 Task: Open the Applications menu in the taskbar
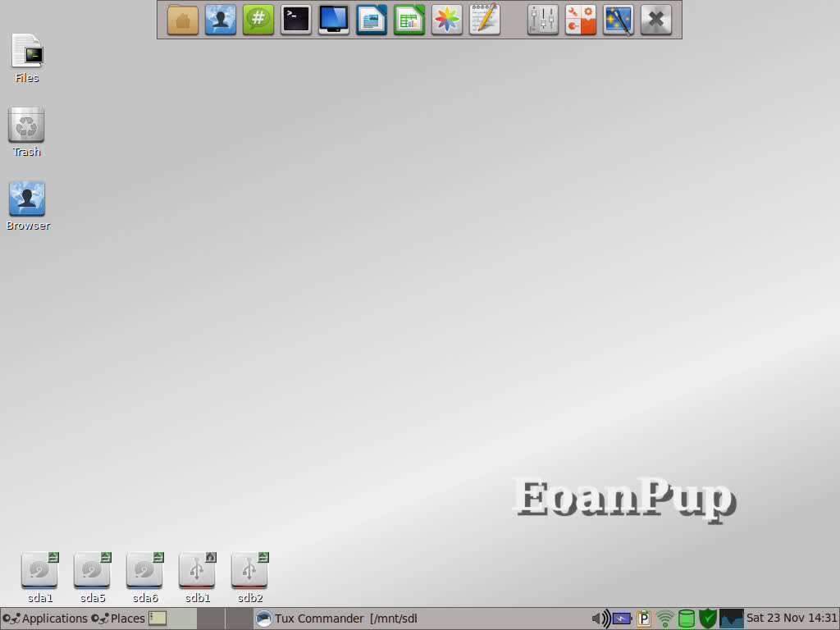44,619
